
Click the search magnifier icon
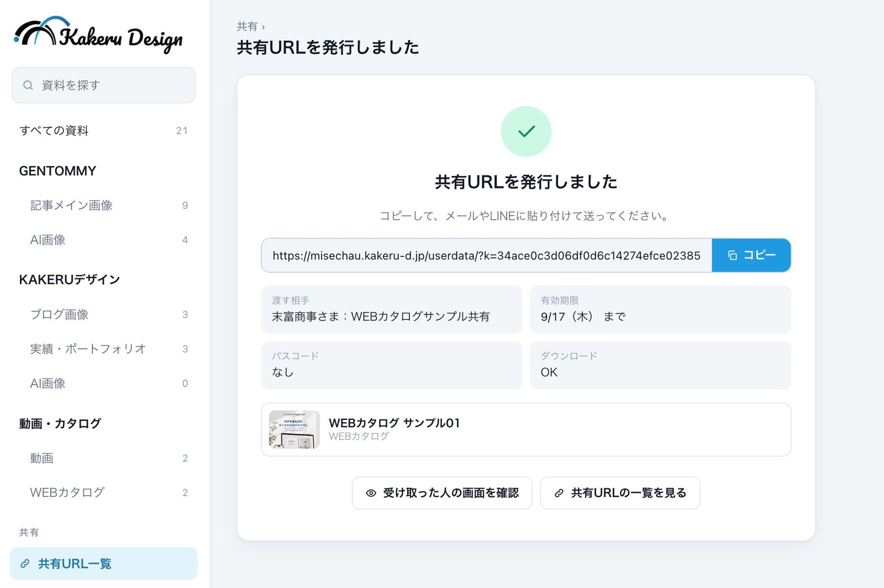click(x=28, y=85)
